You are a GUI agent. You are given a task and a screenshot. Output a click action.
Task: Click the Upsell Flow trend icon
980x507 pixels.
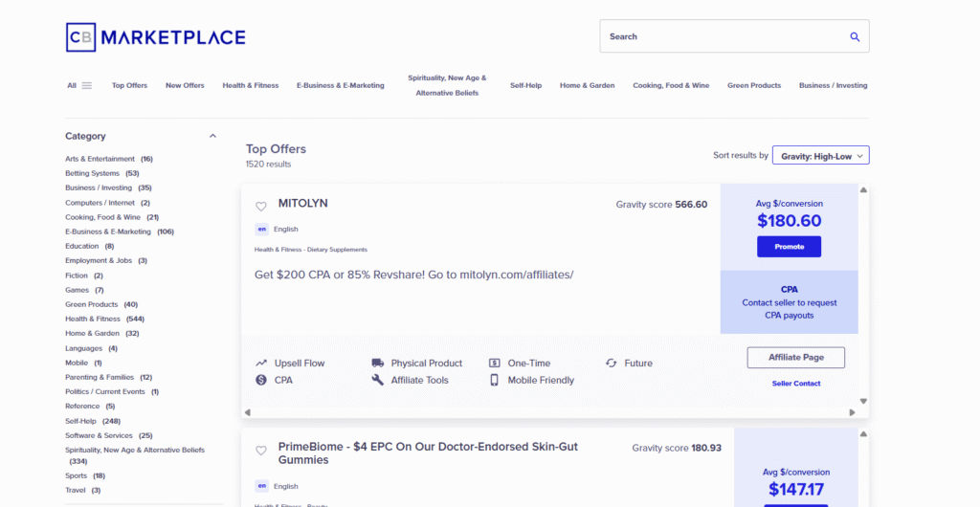[x=261, y=363]
